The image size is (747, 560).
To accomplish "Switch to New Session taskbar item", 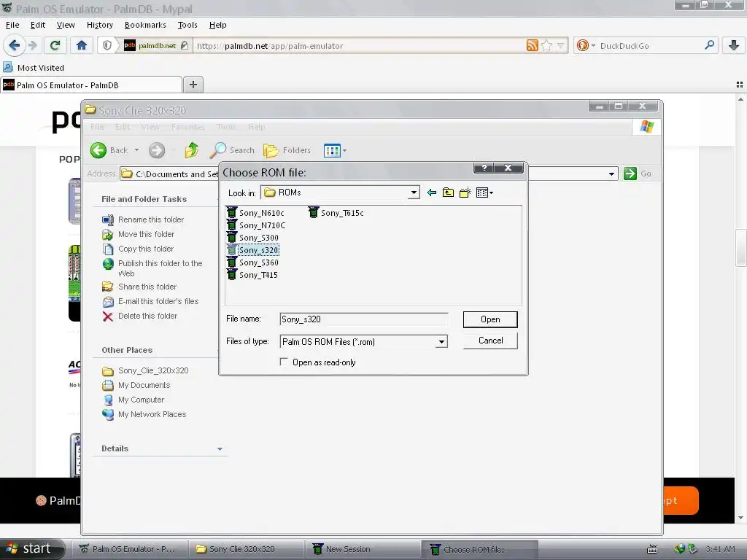I will coord(363,549).
